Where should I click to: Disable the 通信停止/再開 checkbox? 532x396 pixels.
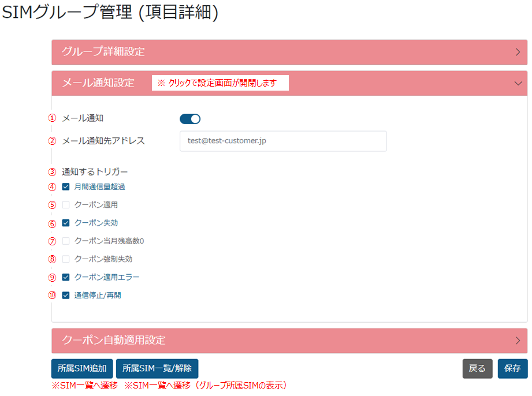(x=66, y=296)
